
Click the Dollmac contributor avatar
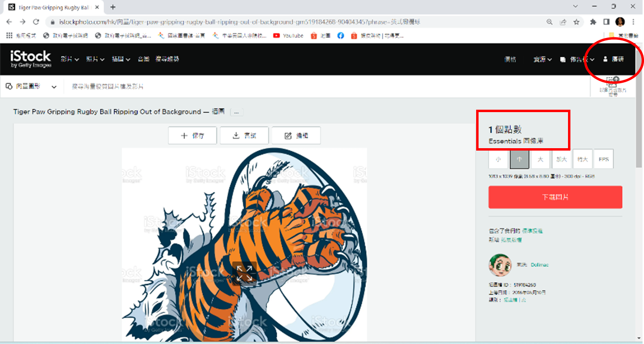click(x=500, y=265)
